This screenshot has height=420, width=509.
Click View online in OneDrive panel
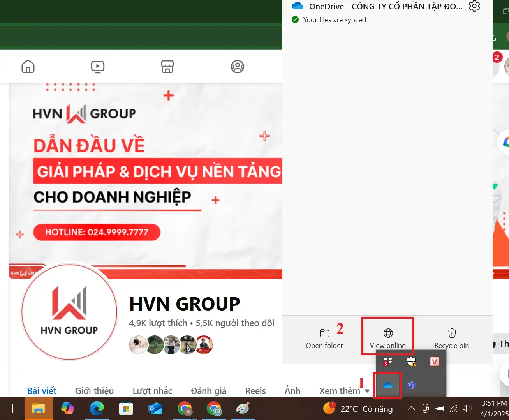click(x=387, y=338)
